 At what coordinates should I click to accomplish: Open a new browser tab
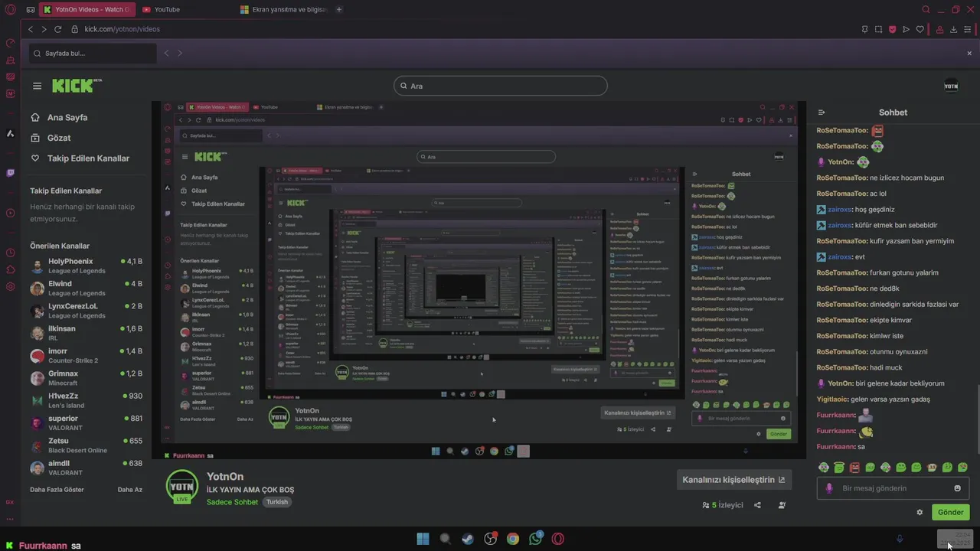(x=339, y=9)
